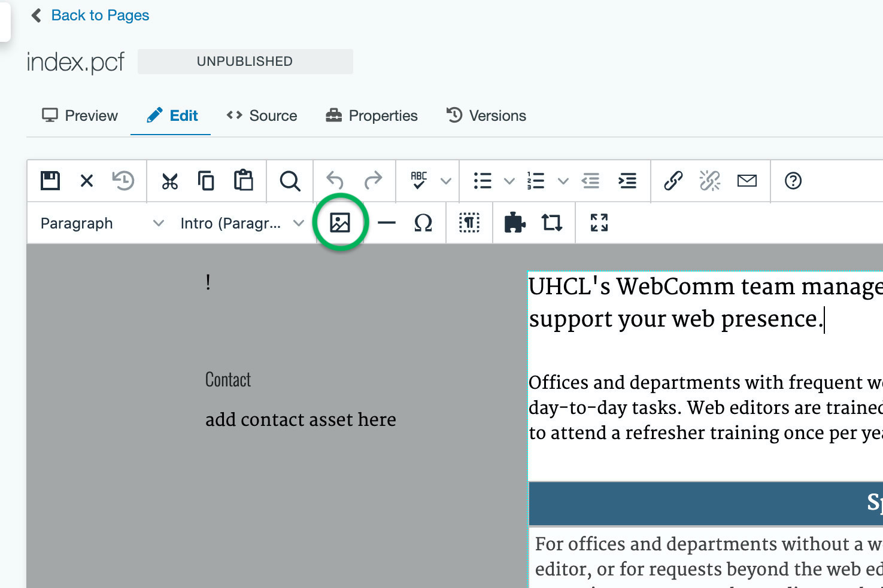Open editor help with the question mark button
This screenshot has height=588, width=883.
pyautogui.click(x=793, y=181)
